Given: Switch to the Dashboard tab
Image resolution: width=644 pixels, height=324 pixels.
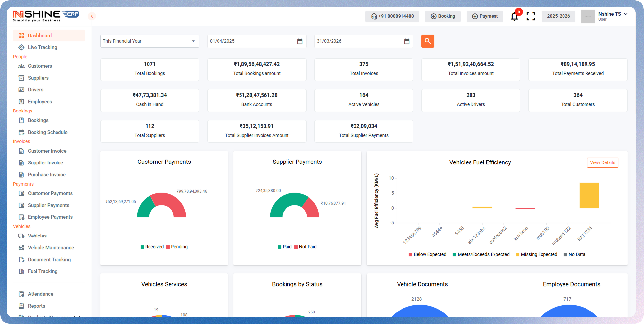Looking at the screenshot, I should 40,35.
